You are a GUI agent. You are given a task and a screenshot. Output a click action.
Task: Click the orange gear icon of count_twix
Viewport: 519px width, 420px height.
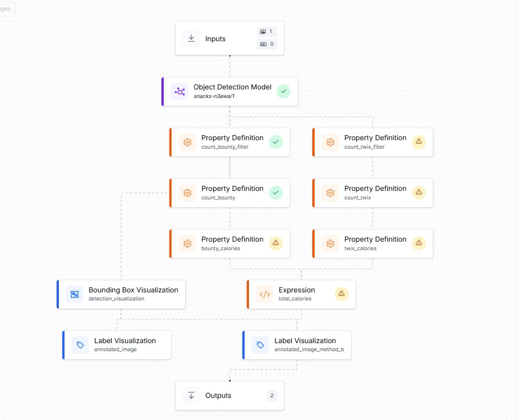(330, 193)
